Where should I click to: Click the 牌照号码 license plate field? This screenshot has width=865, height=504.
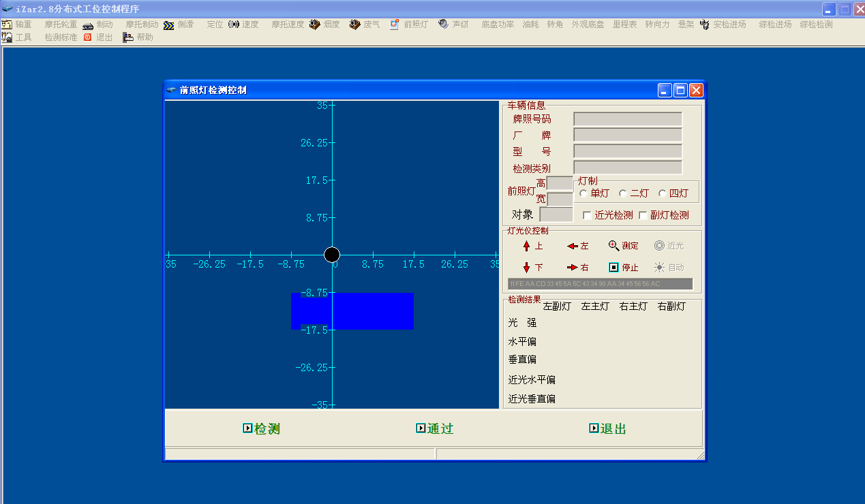point(627,119)
